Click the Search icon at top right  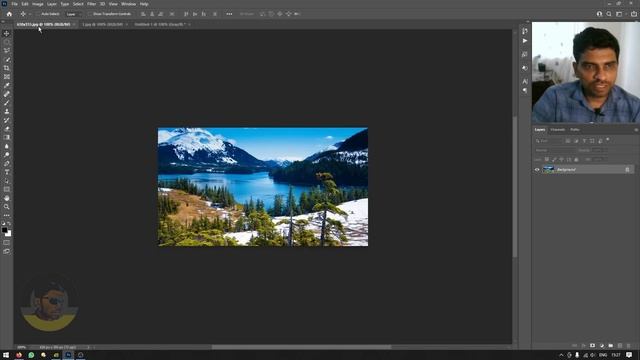[609, 14]
